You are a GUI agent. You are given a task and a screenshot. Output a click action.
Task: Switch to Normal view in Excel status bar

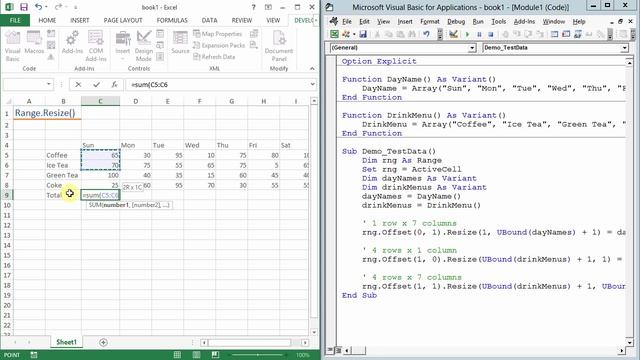(x=177, y=355)
